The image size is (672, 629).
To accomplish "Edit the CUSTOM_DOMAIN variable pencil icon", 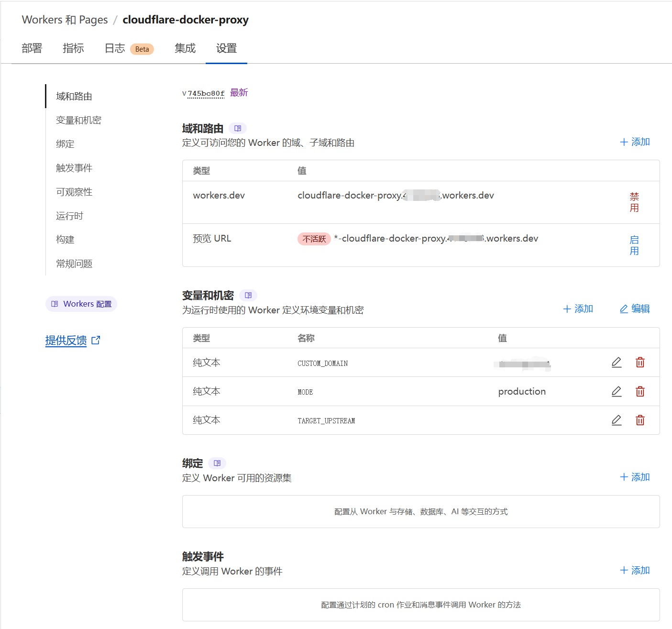I will (617, 363).
